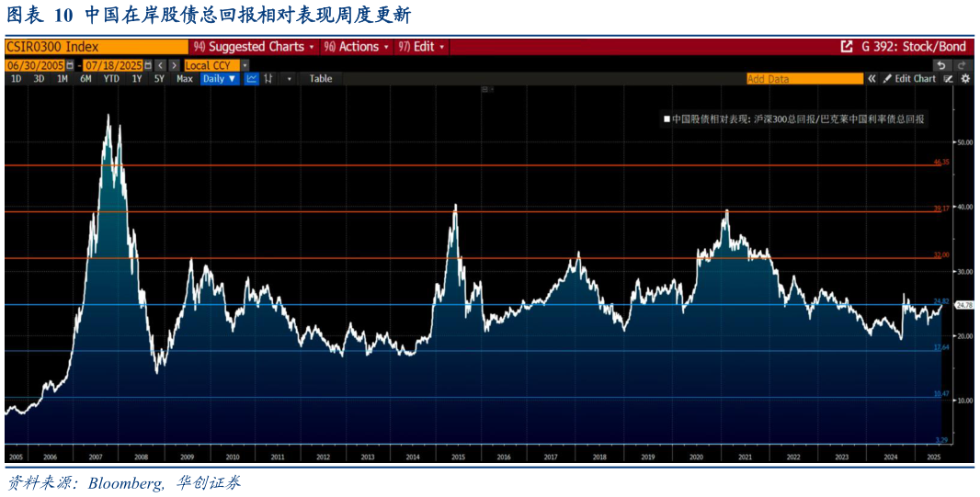Open the chart settings gear
The image size is (980, 497).
[x=965, y=79]
